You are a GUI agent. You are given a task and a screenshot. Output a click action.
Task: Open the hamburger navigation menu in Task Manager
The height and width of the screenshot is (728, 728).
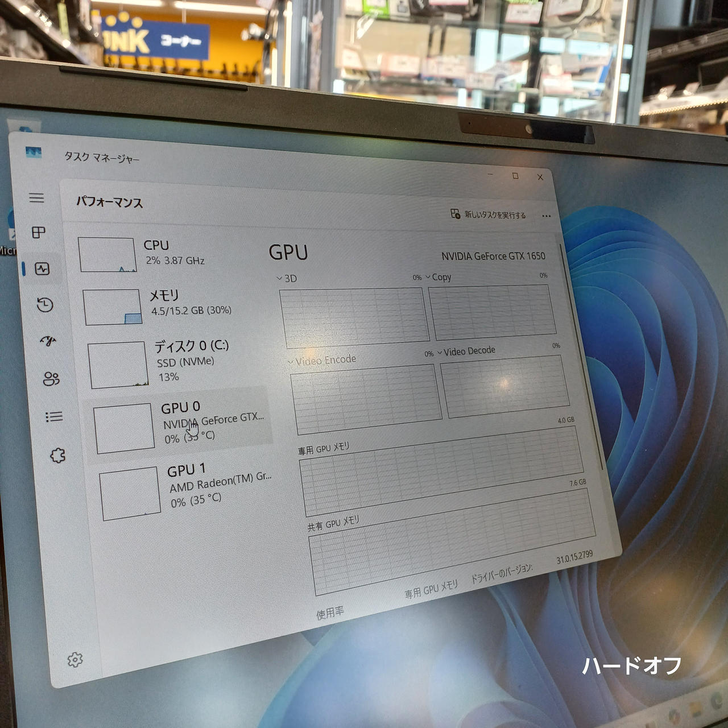tap(36, 197)
